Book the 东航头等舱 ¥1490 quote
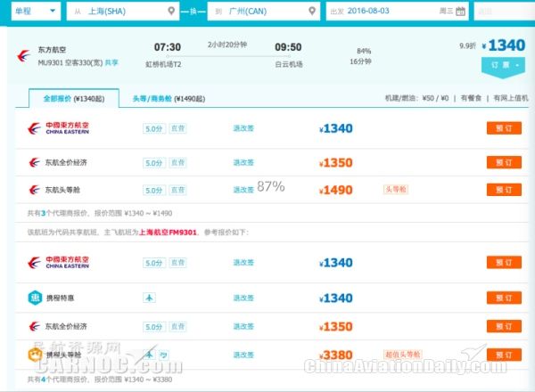Screen dimensions: 535x392 [x=504, y=190]
